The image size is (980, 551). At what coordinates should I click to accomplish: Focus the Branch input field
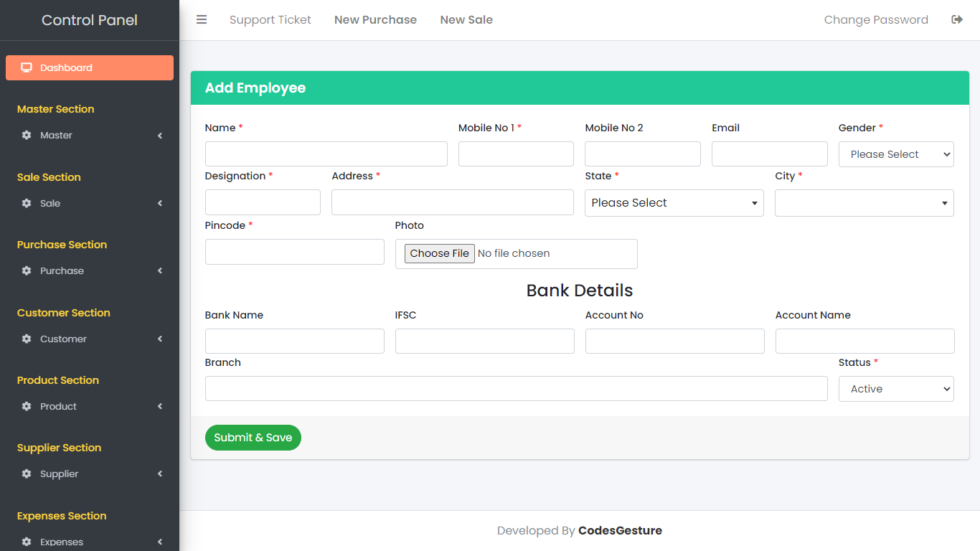[x=517, y=389]
